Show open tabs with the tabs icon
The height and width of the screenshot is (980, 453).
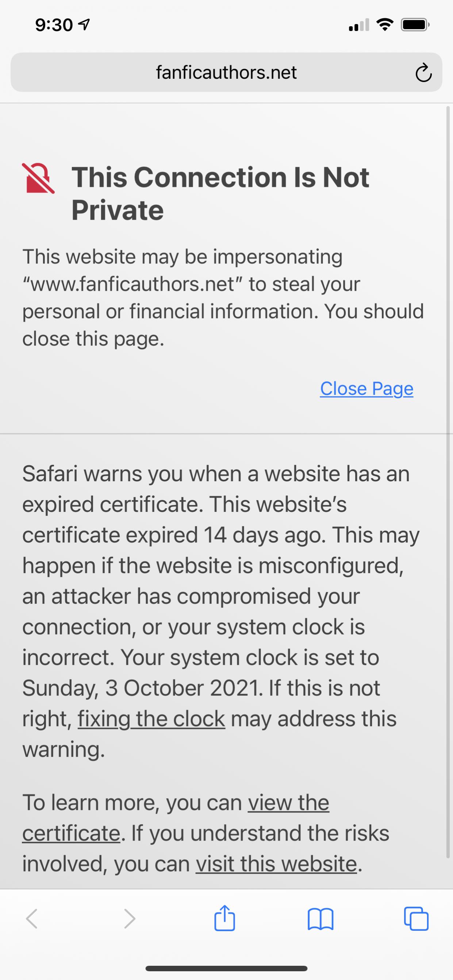tap(416, 919)
